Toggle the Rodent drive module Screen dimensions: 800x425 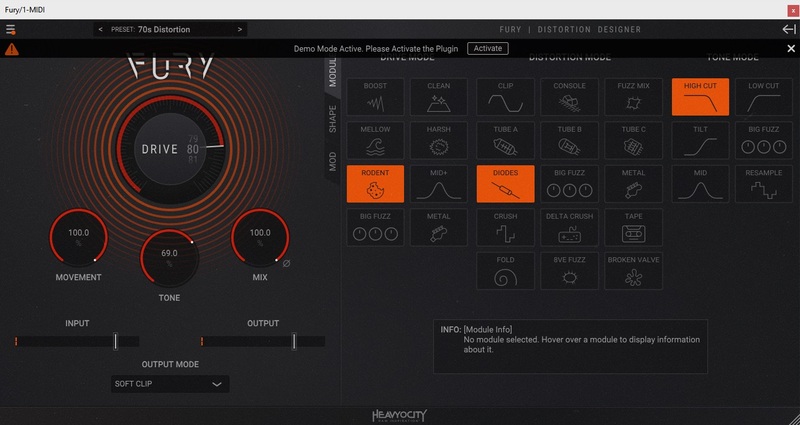[x=375, y=184]
